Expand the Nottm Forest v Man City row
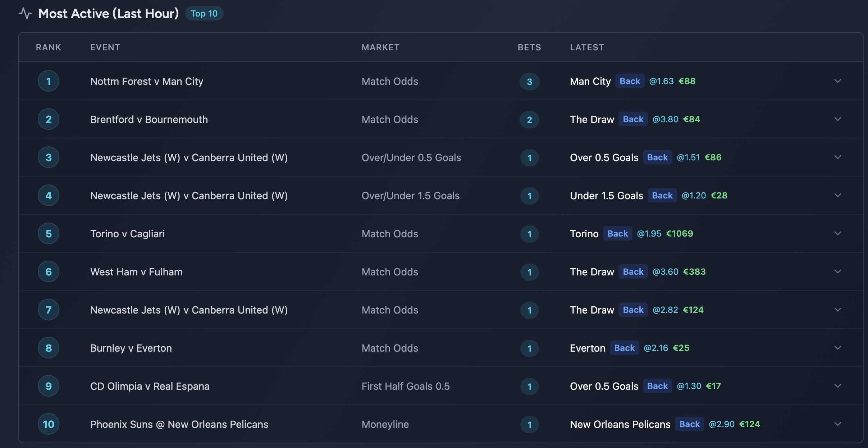Screen dimensions: 868x448 coord(838,81)
